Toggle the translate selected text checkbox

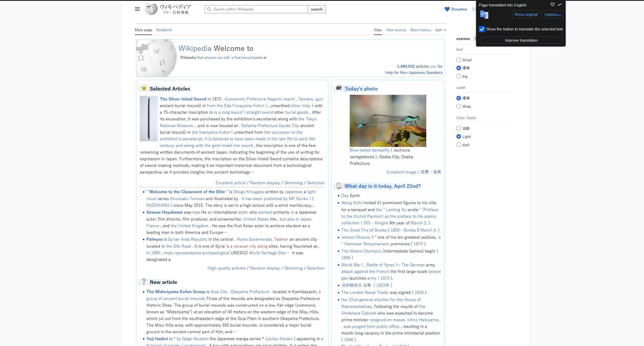click(482, 29)
